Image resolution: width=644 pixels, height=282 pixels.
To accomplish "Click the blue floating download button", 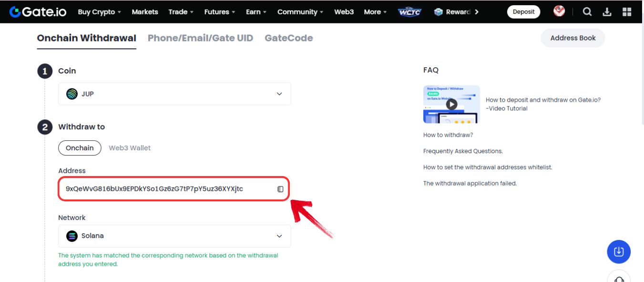I will pos(619,251).
